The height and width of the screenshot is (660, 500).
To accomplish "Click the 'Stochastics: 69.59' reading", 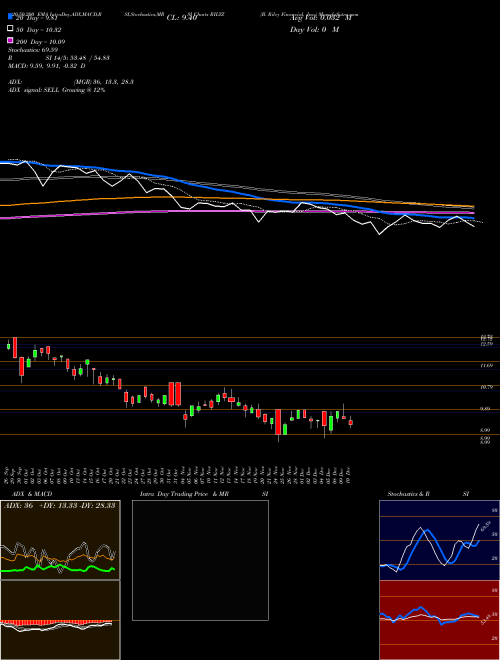I will (33, 50).
